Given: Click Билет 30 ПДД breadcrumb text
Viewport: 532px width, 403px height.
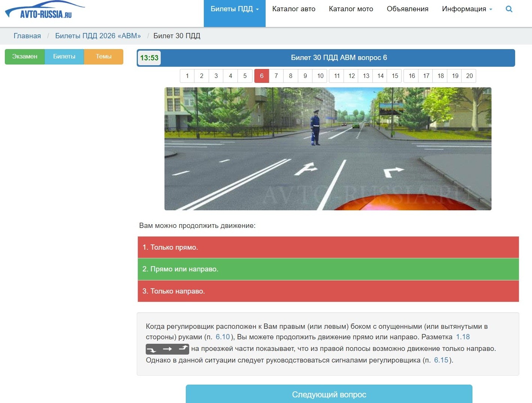Looking at the screenshot, I should (177, 36).
